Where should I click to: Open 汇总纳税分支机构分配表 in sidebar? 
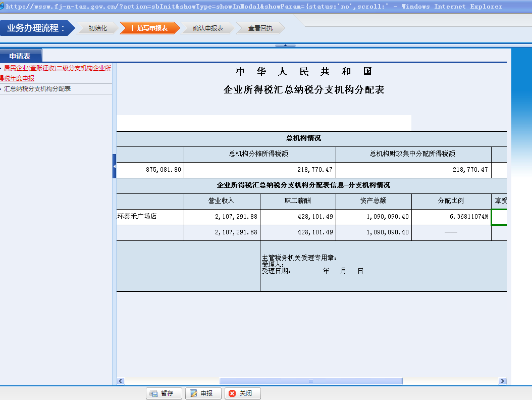click(37, 88)
